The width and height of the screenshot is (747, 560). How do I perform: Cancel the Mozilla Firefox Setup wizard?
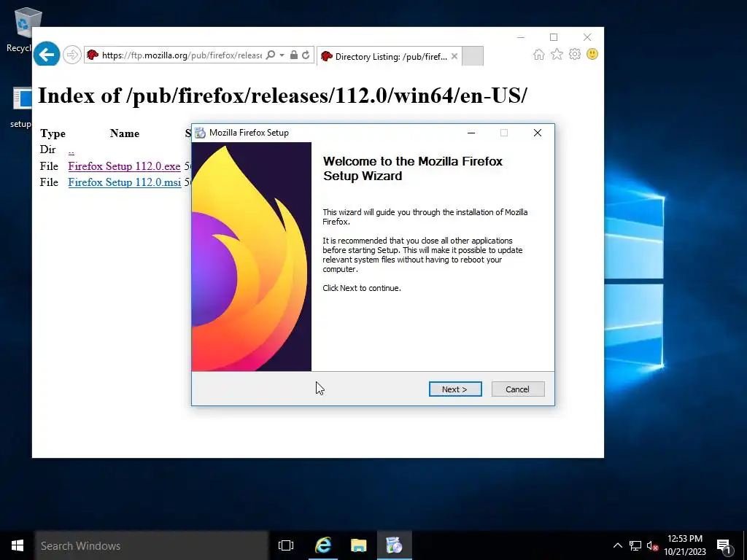[517, 389]
